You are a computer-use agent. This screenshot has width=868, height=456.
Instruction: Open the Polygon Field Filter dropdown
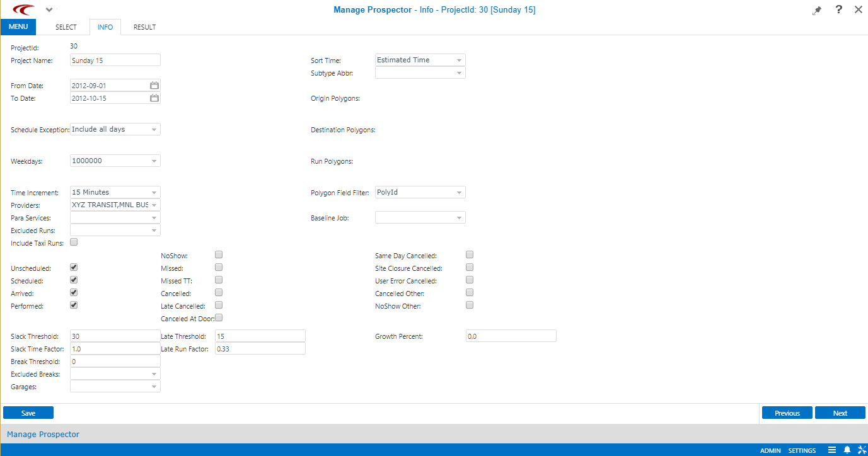click(460, 192)
